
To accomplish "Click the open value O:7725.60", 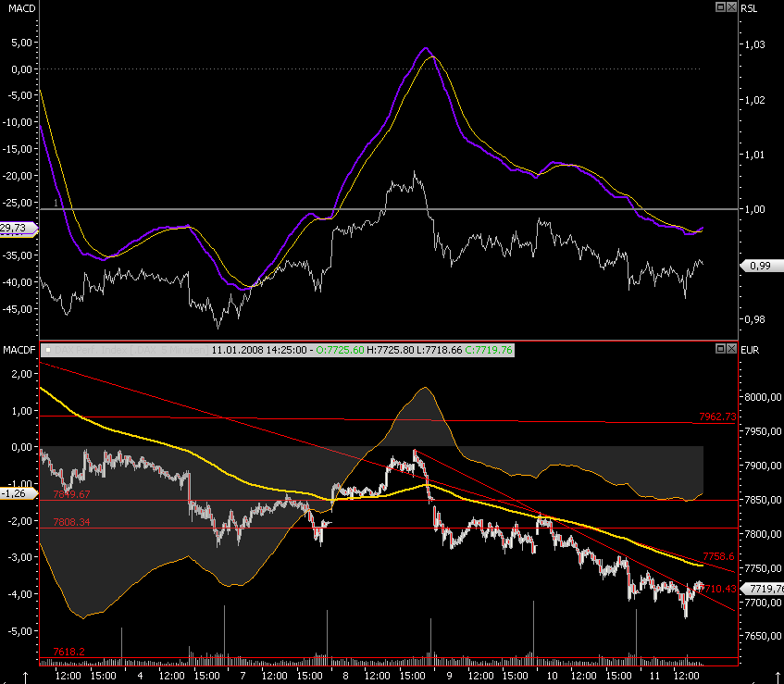I will [340, 350].
